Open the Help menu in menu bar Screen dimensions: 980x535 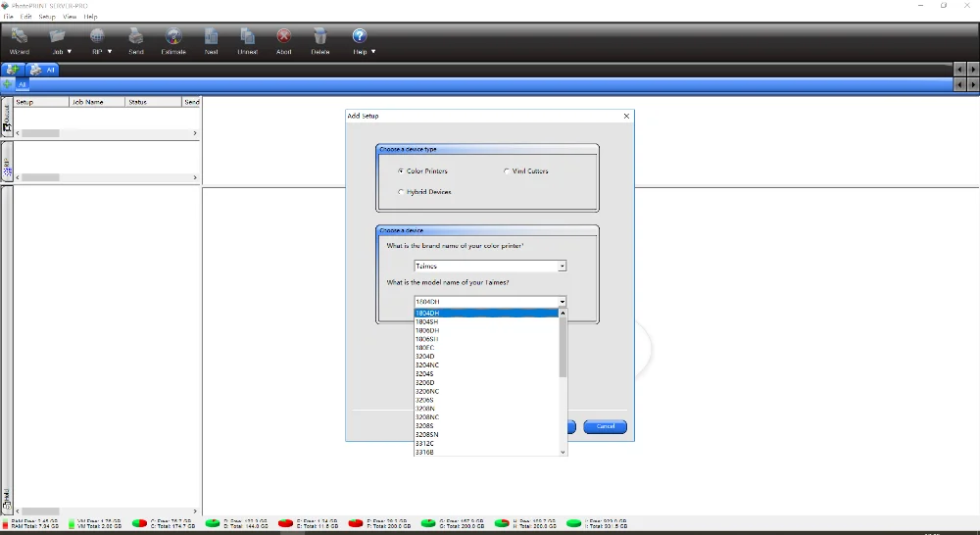(90, 17)
